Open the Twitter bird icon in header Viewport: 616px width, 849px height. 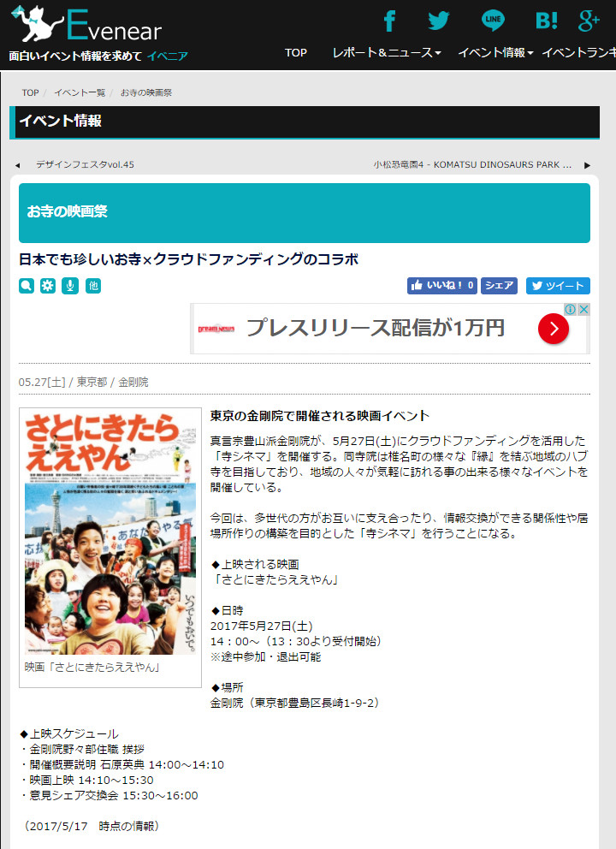click(x=438, y=21)
